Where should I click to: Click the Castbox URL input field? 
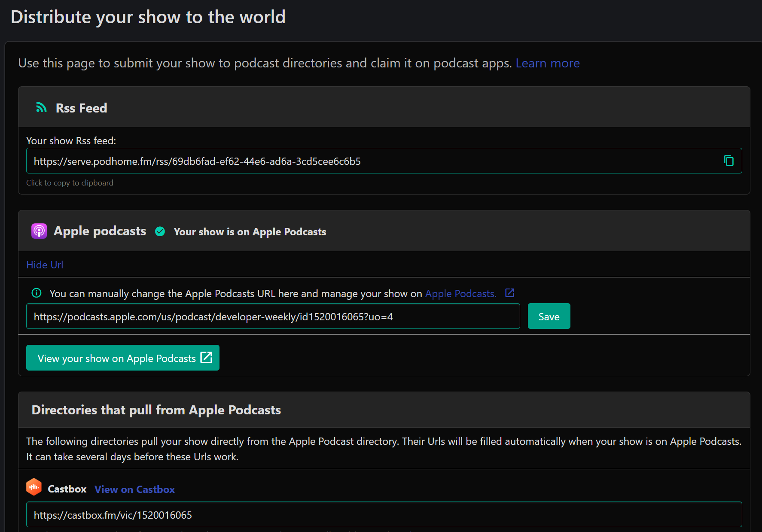point(384,514)
